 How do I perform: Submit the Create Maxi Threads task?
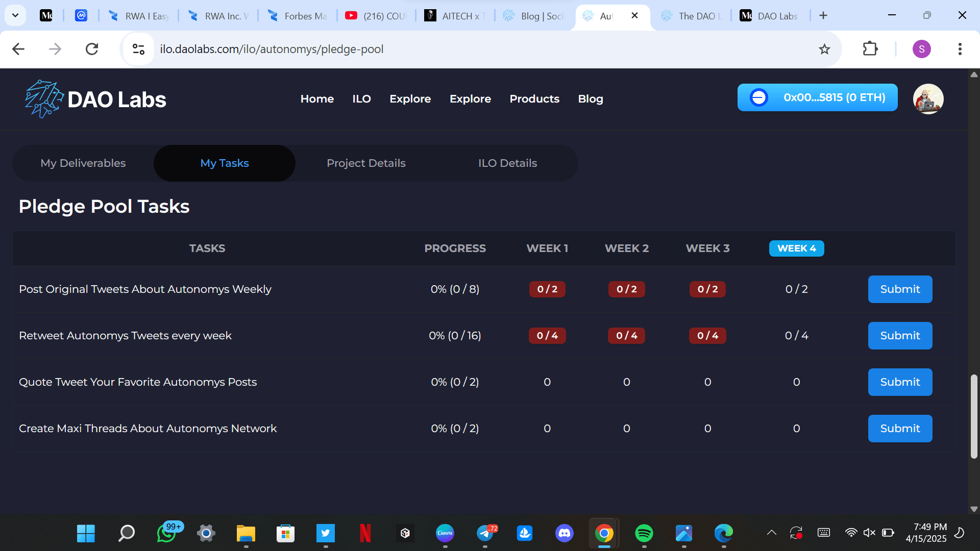[x=900, y=429]
